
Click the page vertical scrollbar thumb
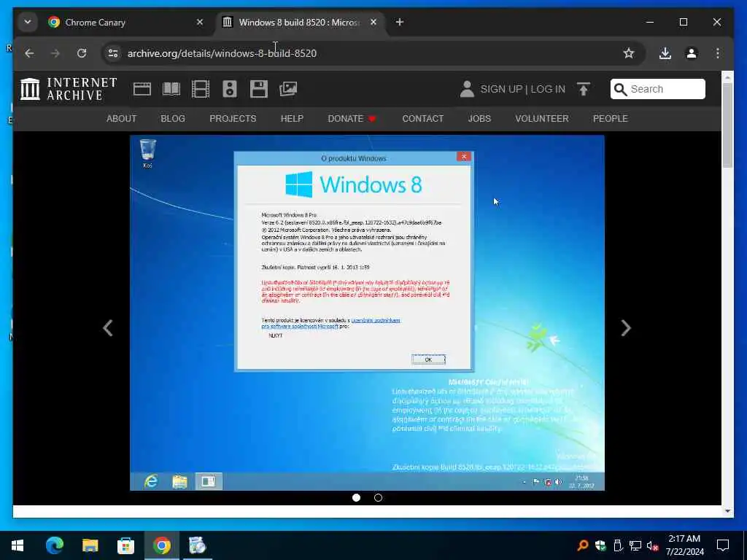tap(727, 125)
